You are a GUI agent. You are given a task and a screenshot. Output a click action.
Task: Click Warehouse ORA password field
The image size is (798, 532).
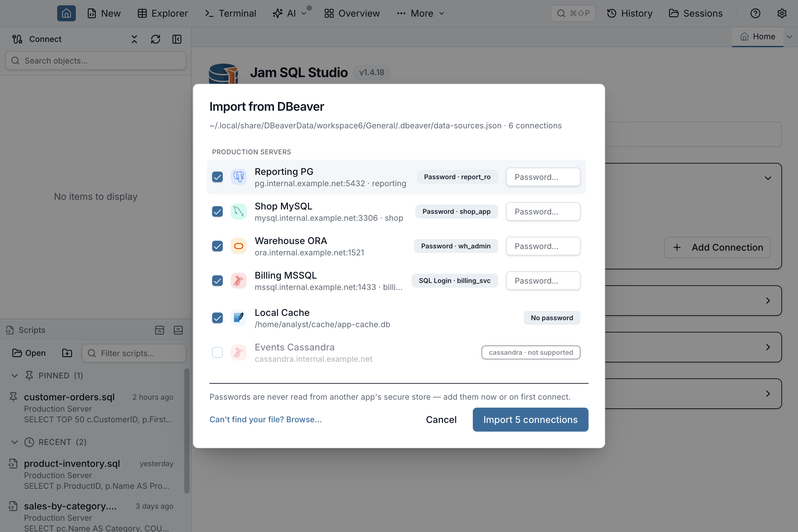[x=543, y=246]
